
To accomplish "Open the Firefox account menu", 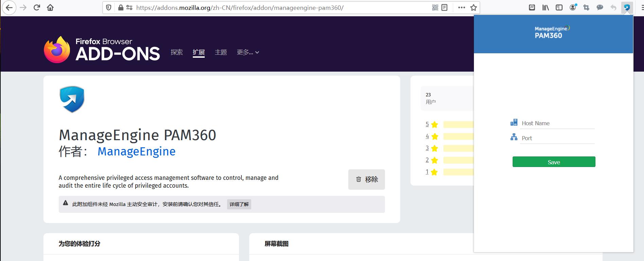I will pos(573,7).
